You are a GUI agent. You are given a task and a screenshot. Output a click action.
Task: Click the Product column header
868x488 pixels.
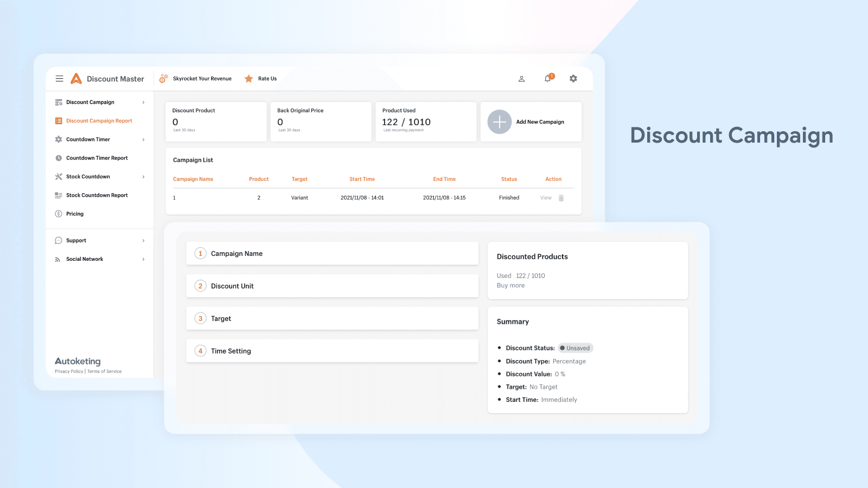coord(259,179)
